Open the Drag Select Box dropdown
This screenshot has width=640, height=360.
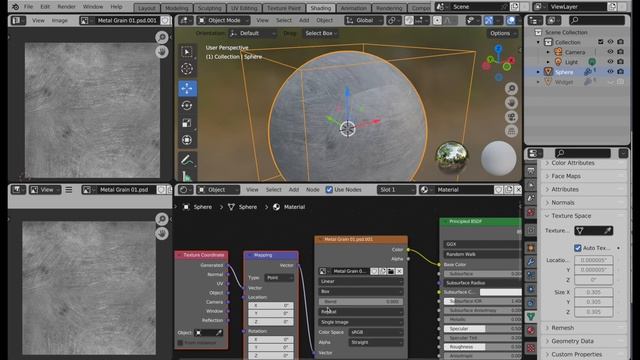click(321, 33)
